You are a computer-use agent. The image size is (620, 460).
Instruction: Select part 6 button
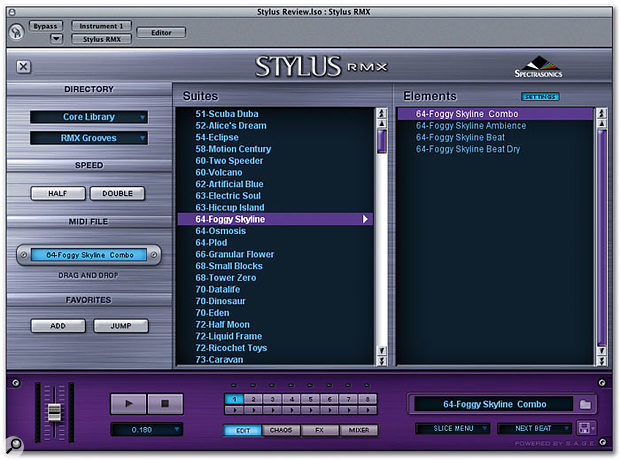click(329, 399)
